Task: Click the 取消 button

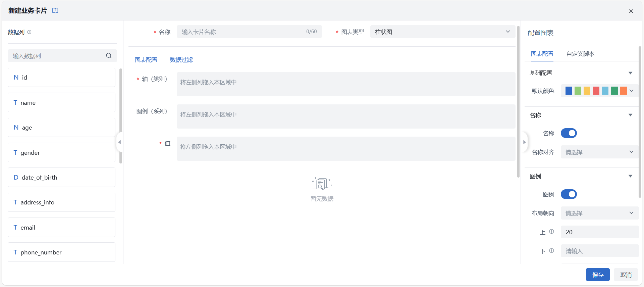Action: pyautogui.click(x=626, y=275)
